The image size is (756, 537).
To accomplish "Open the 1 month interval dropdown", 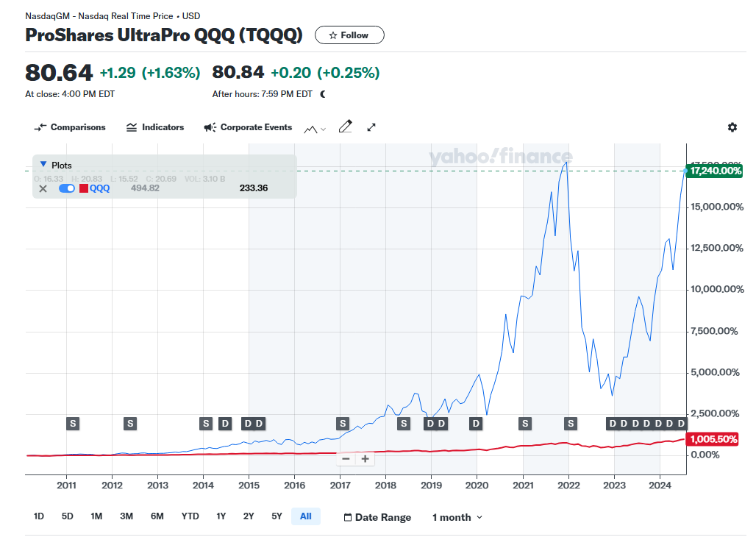I will [457, 517].
